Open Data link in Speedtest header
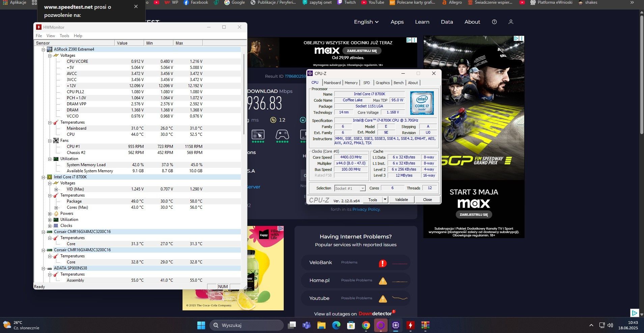 447,22
